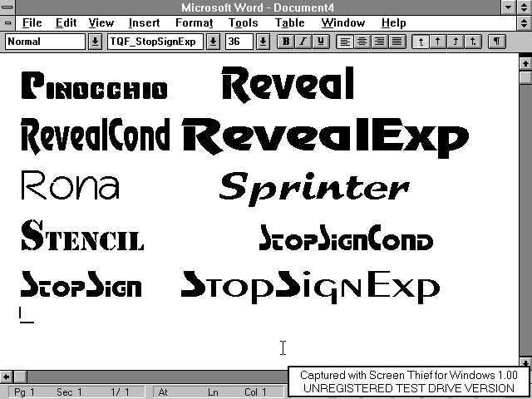This screenshot has width=532, height=399.
Task: Open the document control menu box
Action: click(7, 22)
